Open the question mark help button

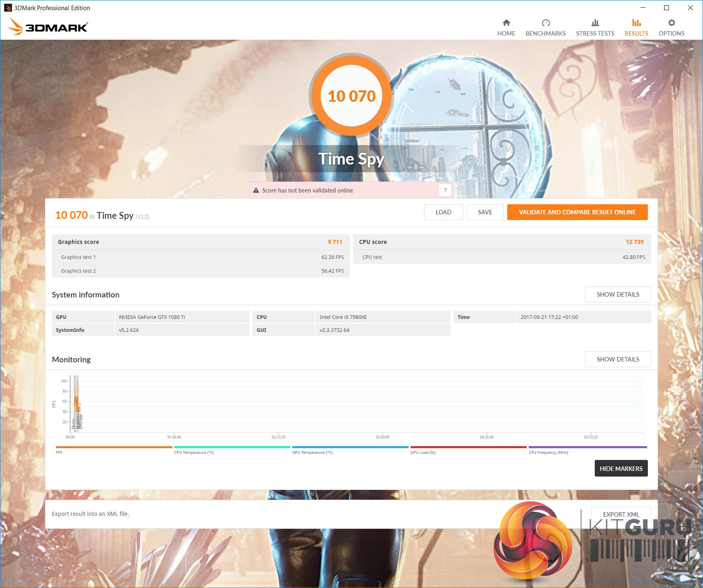[445, 190]
